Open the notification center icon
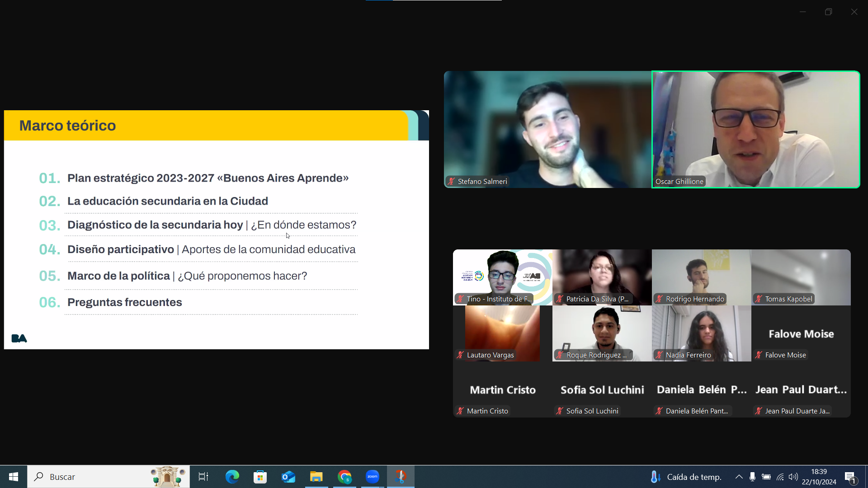The image size is (868, 488). coord(850,477)
